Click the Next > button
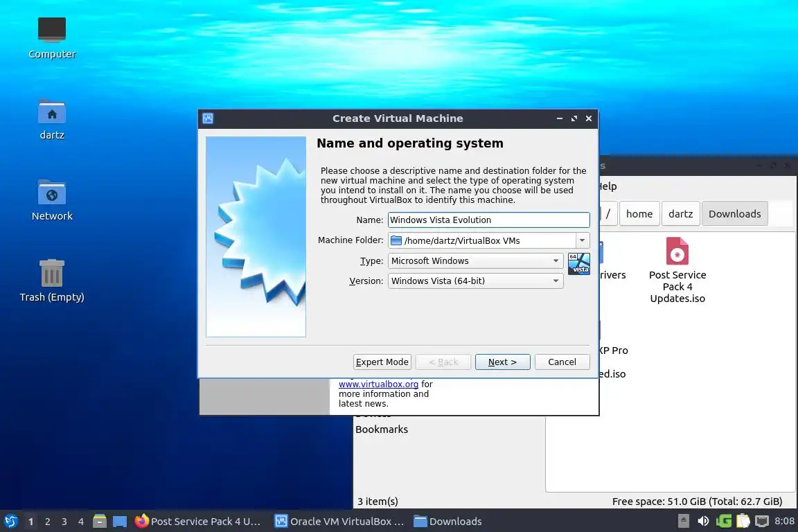This screenshot has height=532, width=798. [502, 362]
